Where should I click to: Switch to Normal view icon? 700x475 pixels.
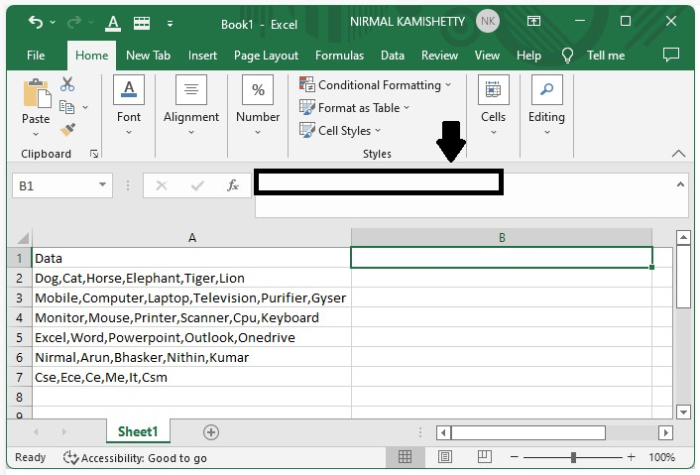tap(405, 457)
